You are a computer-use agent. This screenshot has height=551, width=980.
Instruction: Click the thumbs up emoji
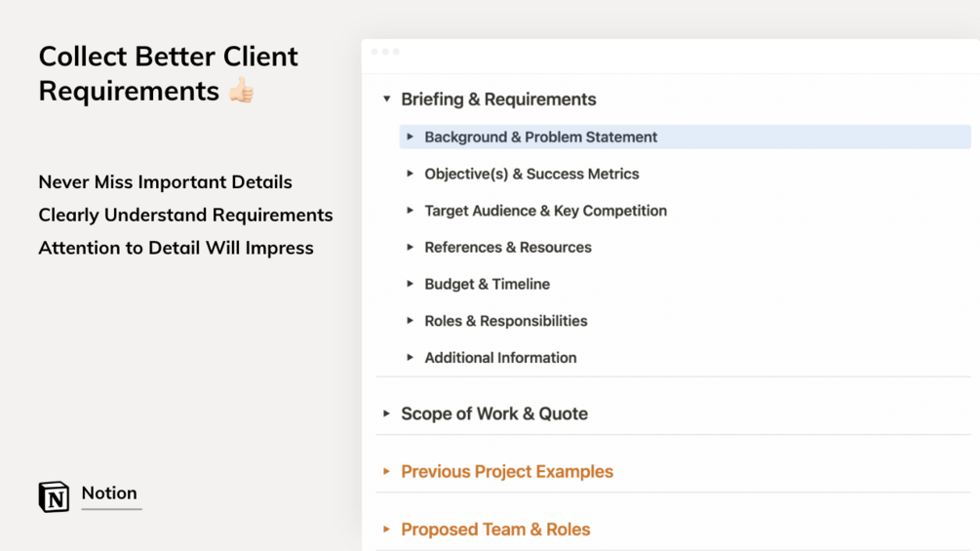241,91
